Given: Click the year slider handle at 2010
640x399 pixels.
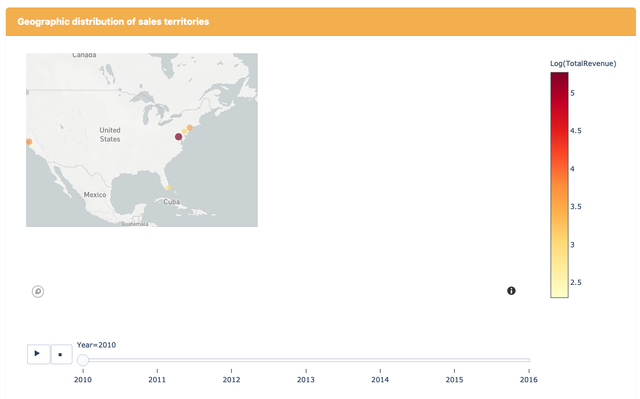Looking at the screenshot, I should [x=83, y=360].
